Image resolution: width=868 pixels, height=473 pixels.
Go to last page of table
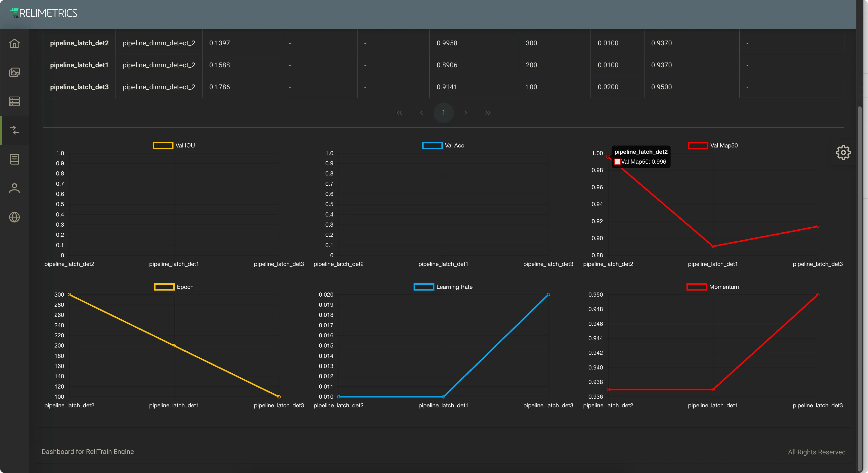point(488,113)
